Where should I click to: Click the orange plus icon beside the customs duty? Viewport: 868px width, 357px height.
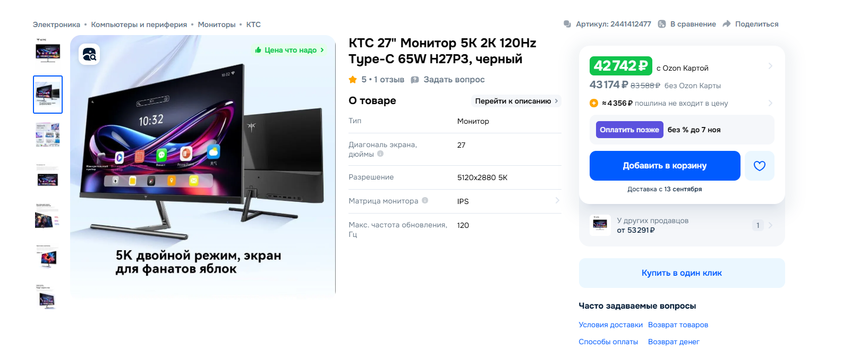594,103
